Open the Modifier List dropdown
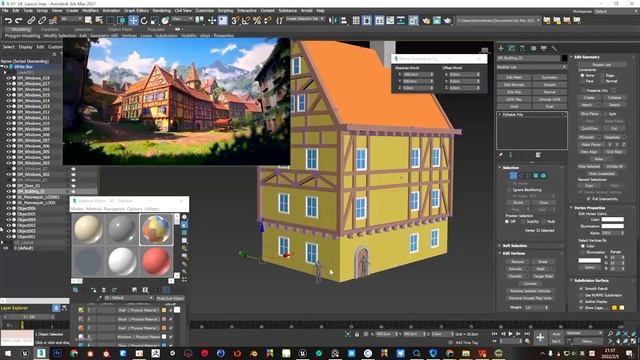This screenshot has height=360, width=640. coord(532,67)
